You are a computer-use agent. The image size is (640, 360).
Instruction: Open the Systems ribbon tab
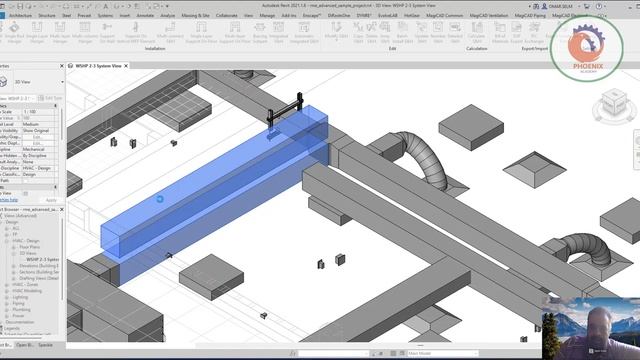pos(105,16)
